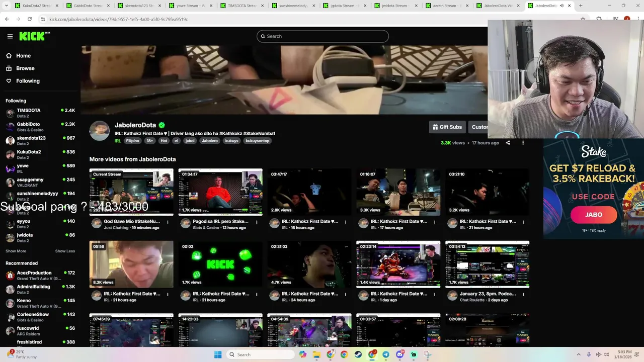
Task: Open GabbiDoto channel in the Following list
Action: pyautogui.click(x=40, y=127)
